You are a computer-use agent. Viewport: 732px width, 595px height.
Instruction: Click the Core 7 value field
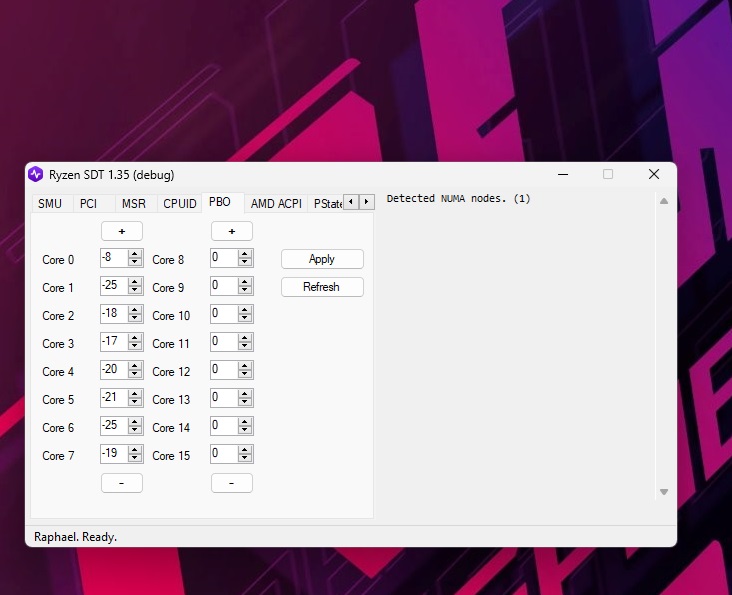(x=114, y=454)
